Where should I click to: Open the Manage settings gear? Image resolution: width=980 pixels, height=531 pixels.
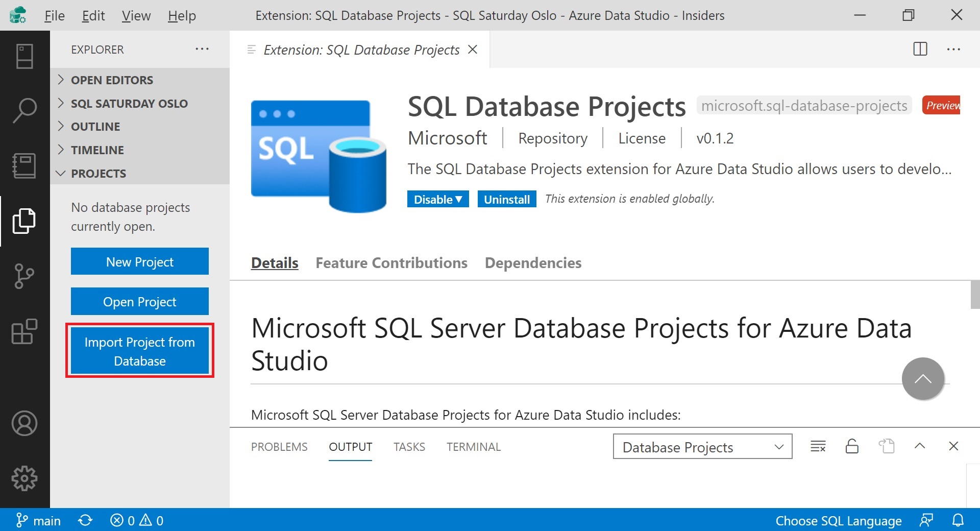coord(24,478)
